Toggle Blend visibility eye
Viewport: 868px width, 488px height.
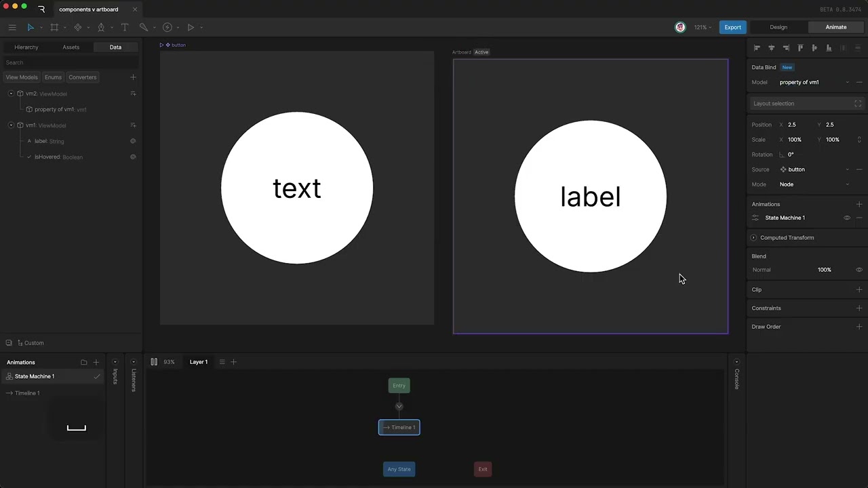coord(859,270)
